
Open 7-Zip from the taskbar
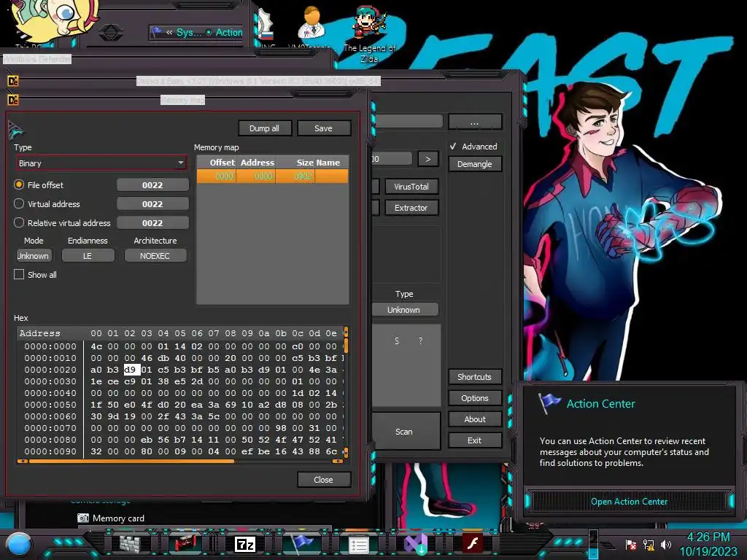245,544
